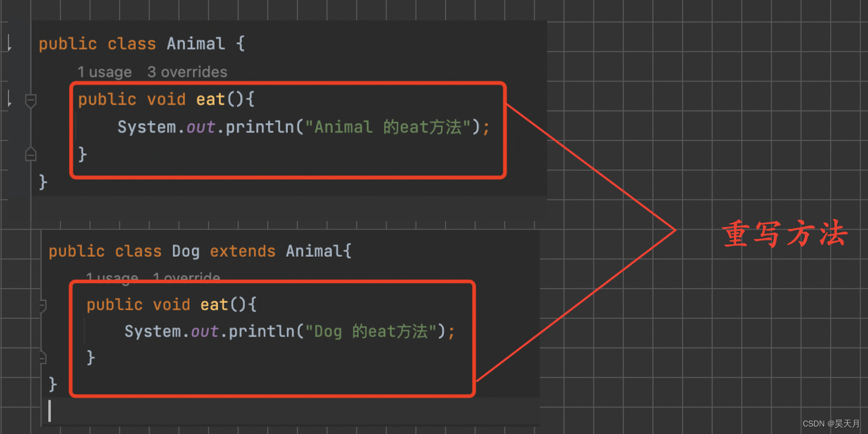Open '1 usage' hint above Animal eat()

[104, 72]
